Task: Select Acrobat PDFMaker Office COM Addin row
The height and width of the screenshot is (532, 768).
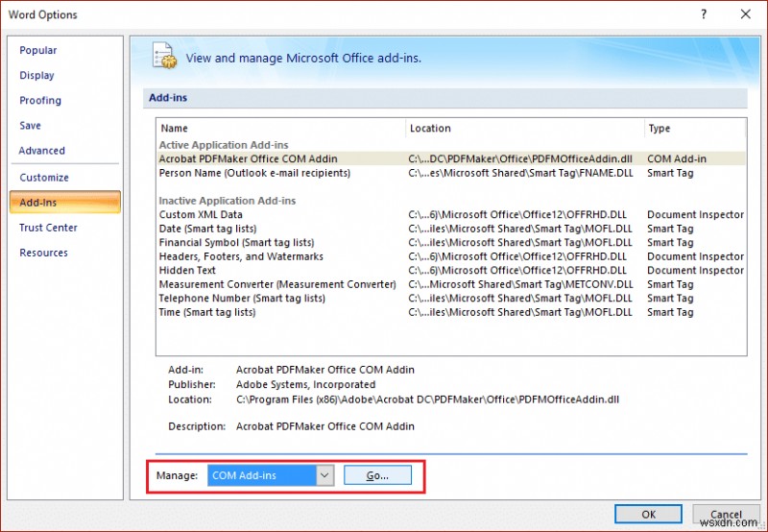Action: click(x=451, y=158)
